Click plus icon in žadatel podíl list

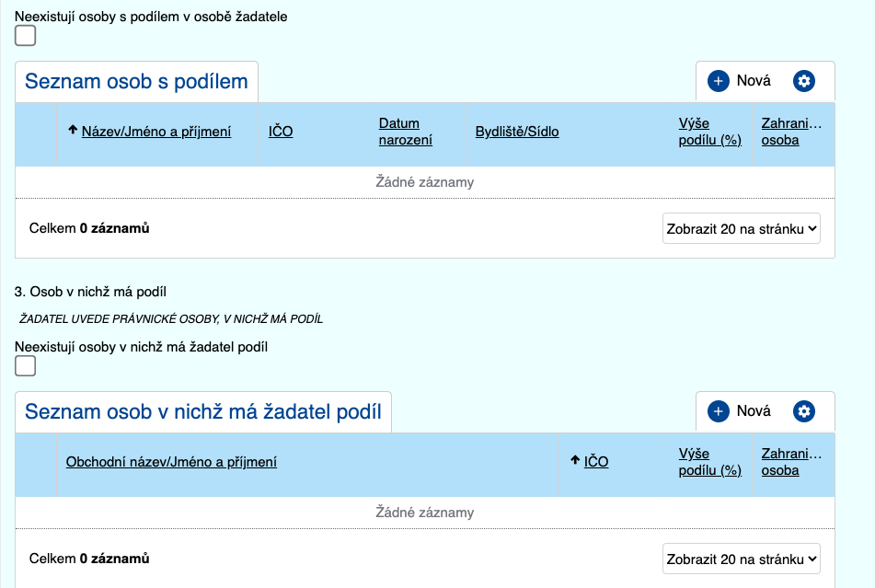pos(718,411)
